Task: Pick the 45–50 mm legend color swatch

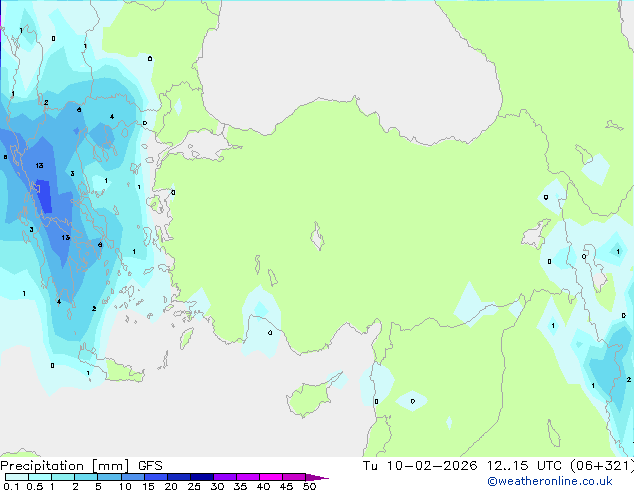Action: (294, 477)
